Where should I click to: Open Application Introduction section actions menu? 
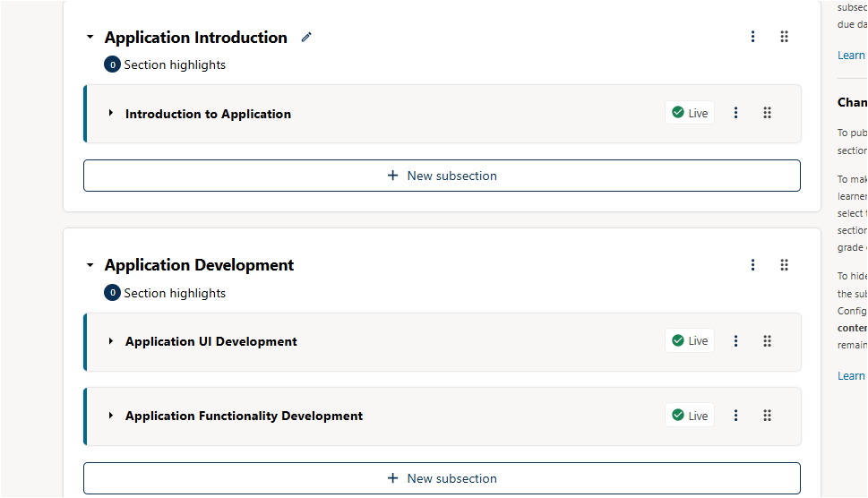(752, 37)
